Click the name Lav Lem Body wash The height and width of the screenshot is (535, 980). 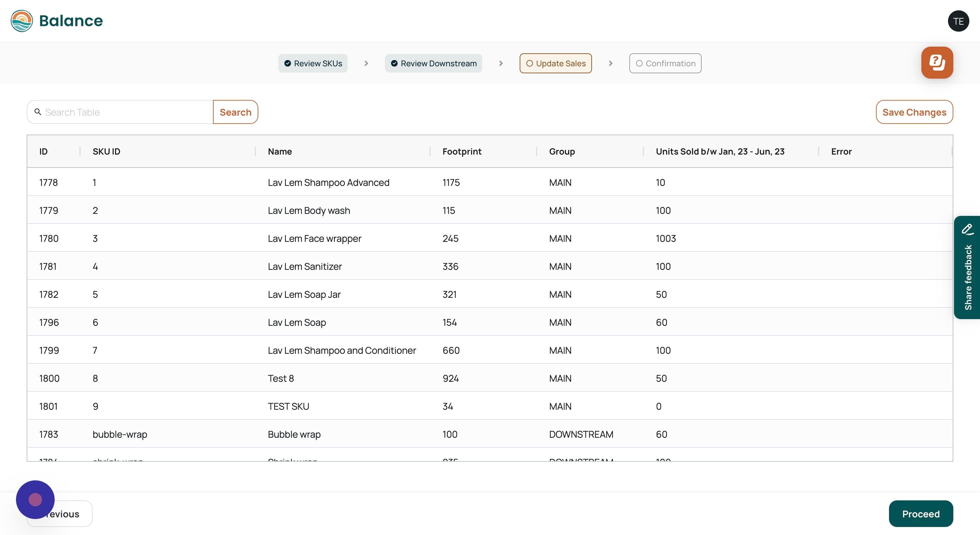[x=309, y=211]
